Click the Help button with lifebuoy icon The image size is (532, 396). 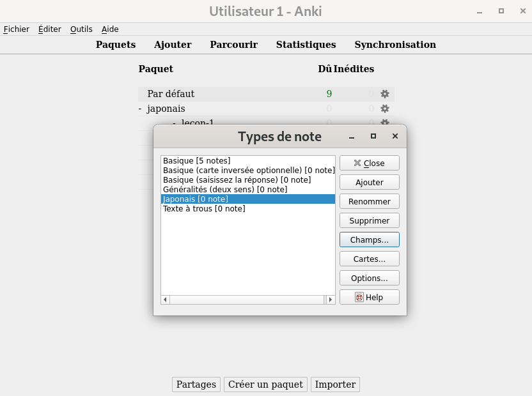[x=369, y=297]
